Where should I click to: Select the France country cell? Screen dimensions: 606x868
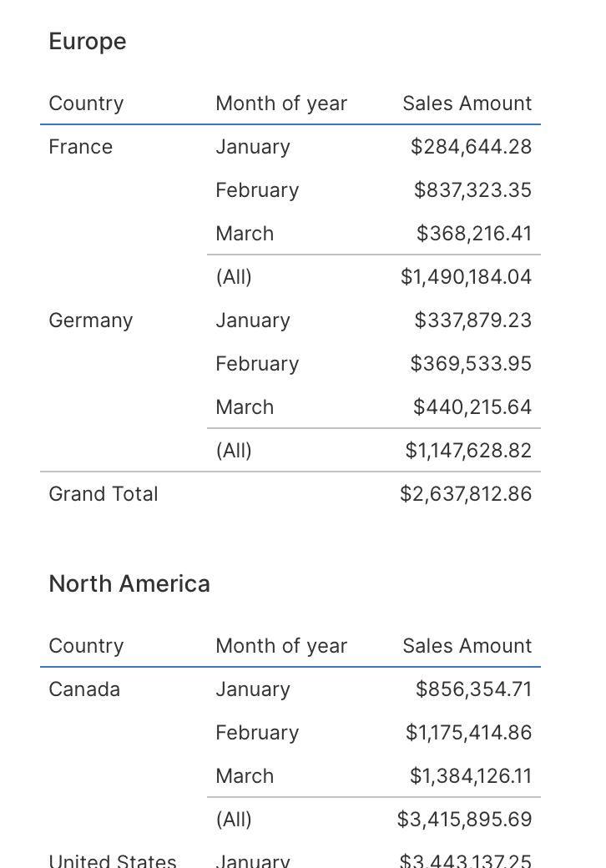81,147
